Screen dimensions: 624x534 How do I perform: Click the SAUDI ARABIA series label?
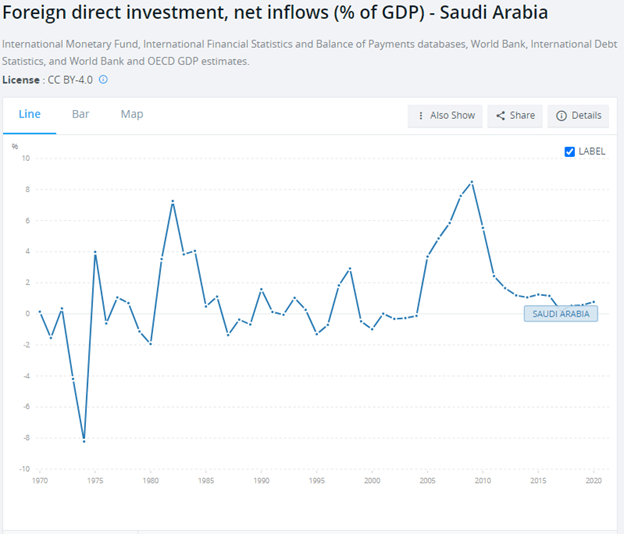[x=561, y=313]
